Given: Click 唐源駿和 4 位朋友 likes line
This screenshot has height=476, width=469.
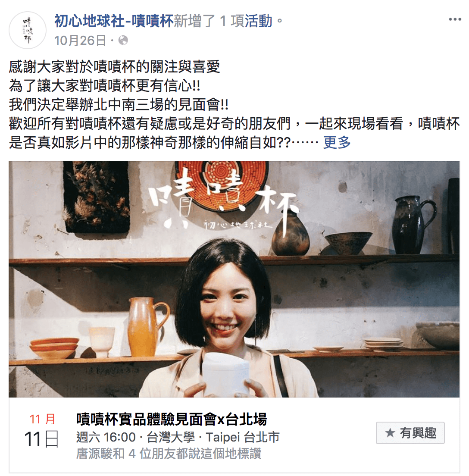Looking at the screenshot, I should coord(169,454).
